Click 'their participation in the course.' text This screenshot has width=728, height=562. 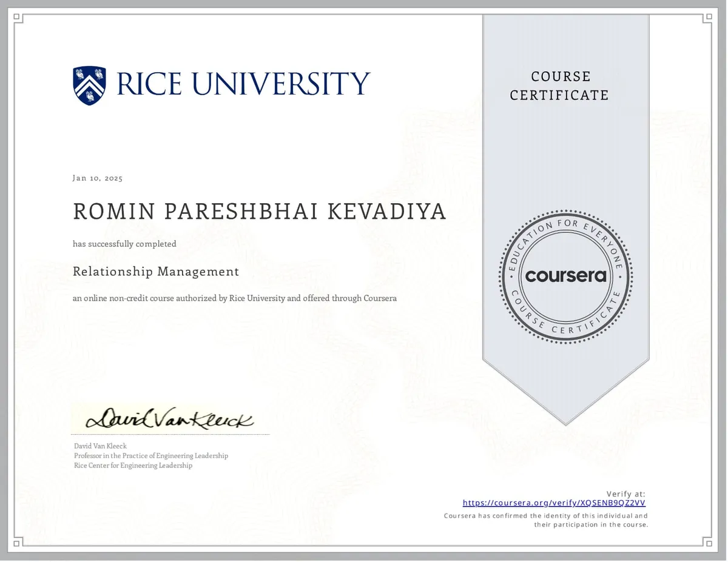(591, 524)
